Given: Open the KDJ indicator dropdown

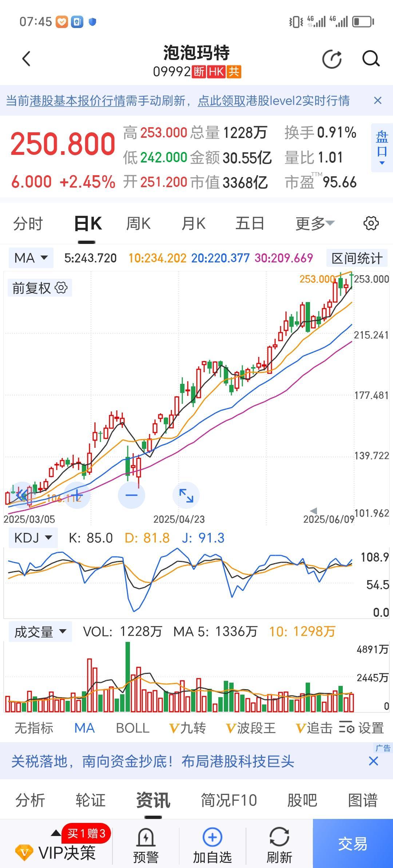Looking at the screenshot, I should point(33,538).
